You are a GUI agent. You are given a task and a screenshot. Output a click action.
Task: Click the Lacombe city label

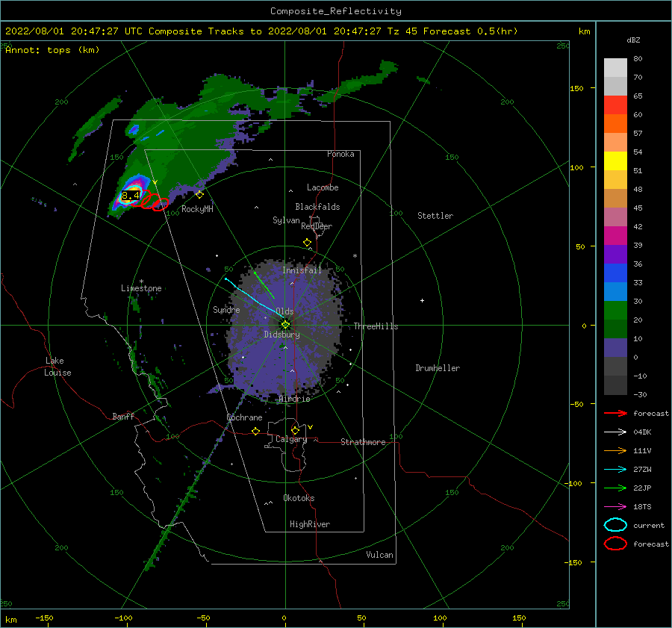[x=323, y=187]
